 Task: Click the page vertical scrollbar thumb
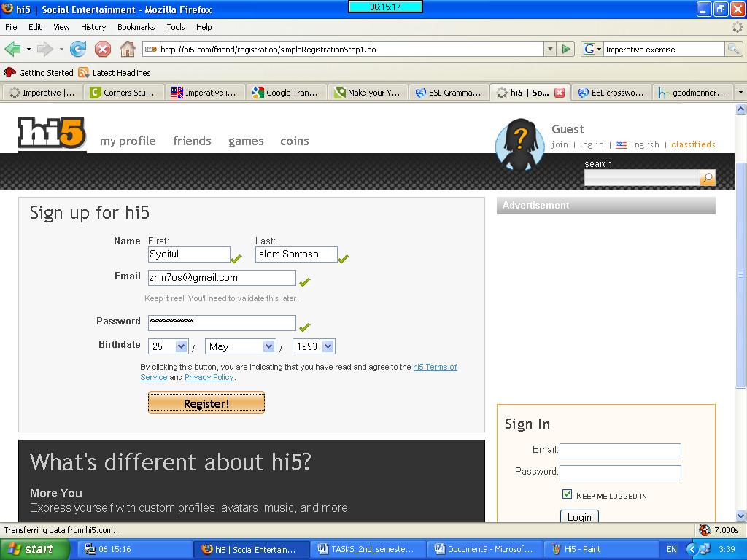740,275
